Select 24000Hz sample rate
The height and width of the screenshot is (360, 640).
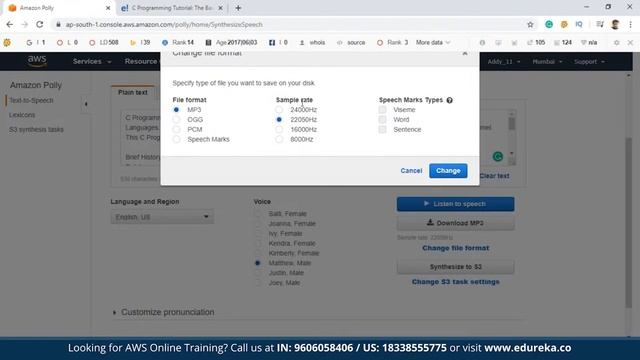pyautogui.click(x=279, y=110)
